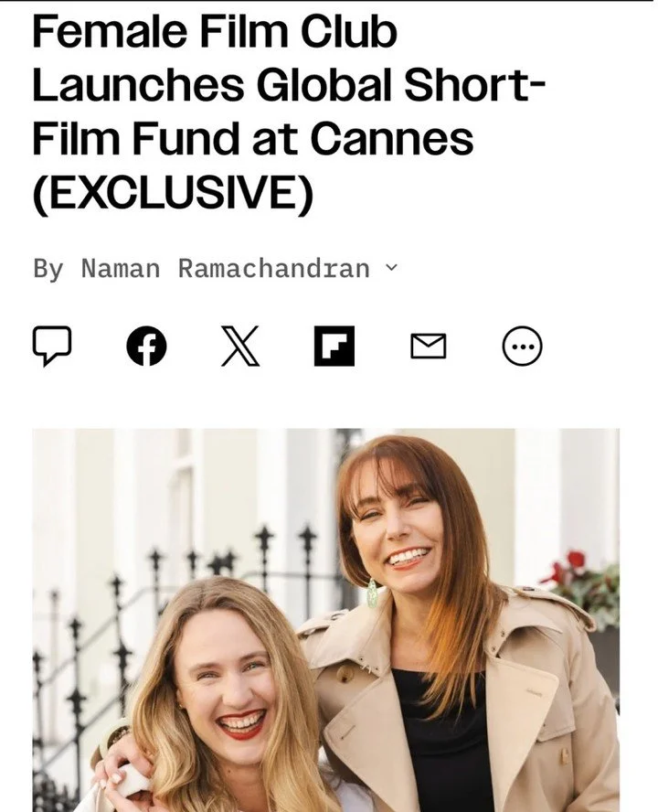Share the article to Flipboard
Viewport: 658px width, 812px height.
(x=334, y=346)
